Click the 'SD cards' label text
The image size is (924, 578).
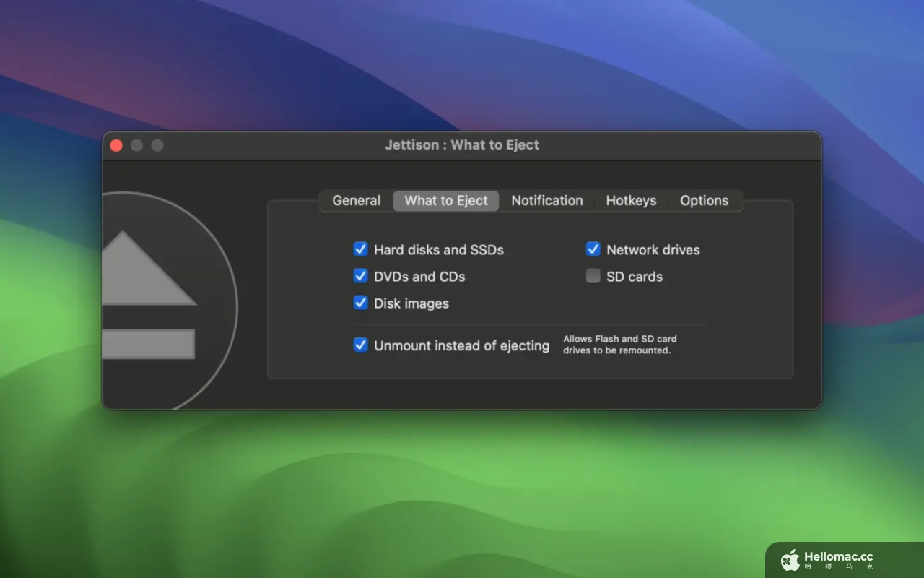635,277
